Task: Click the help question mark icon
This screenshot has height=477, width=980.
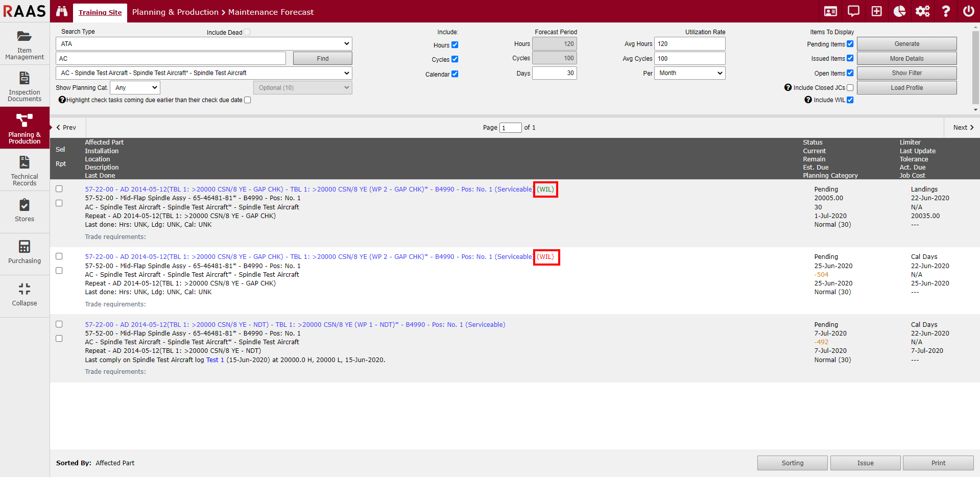Action: (946, 11)
